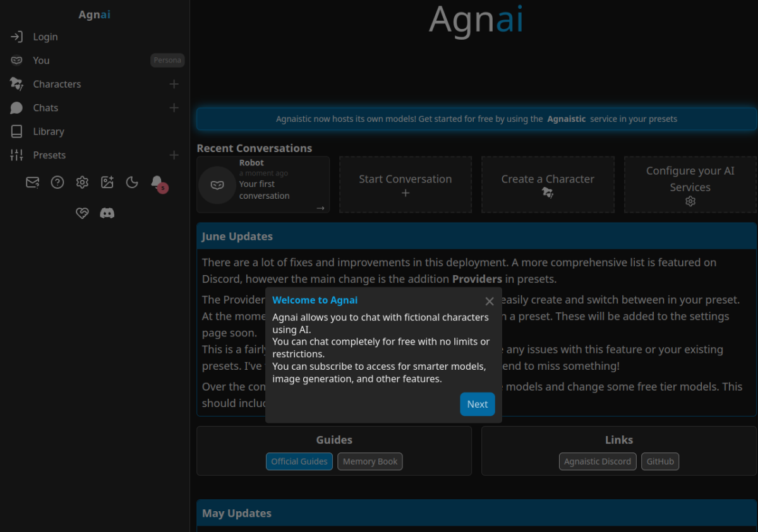Click the June Updates heading
The width and height of the screenshot is (758, 532).
(x=238, y=237)
